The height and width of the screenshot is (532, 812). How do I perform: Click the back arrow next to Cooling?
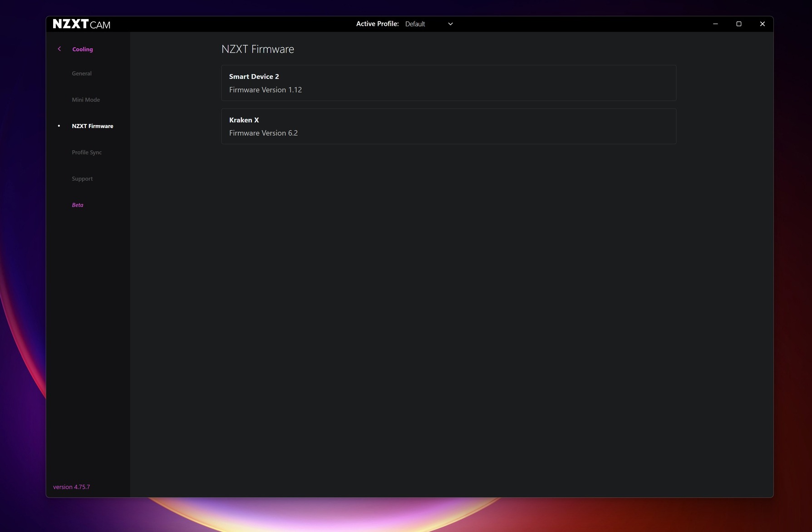pyautogui.click(x=59, y=49)
